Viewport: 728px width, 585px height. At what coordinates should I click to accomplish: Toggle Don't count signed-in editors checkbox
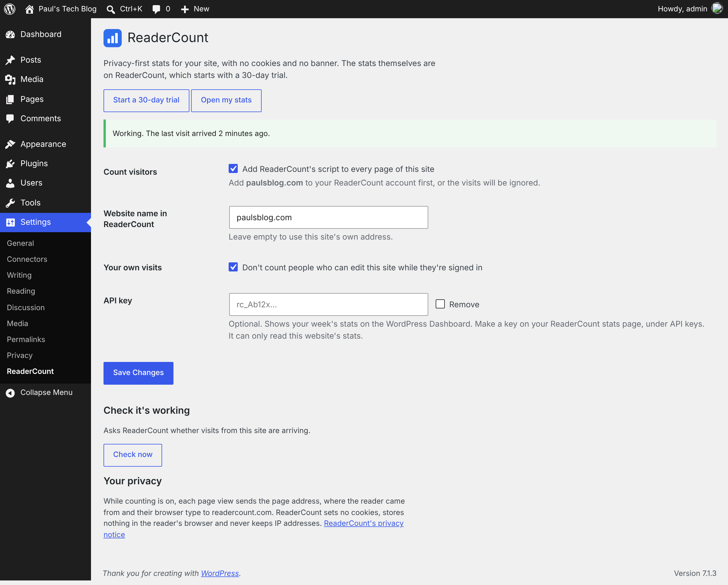point(233,267)
